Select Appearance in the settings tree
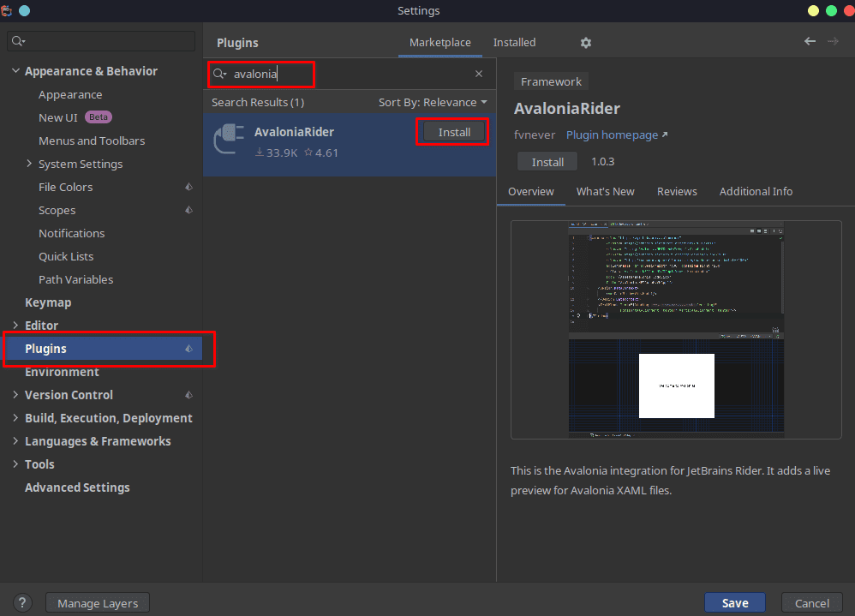The width and height of the screenshot is (855, 616). pos(70,94)
